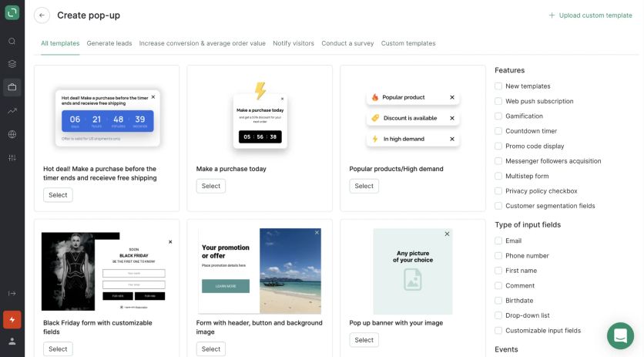The width and height of the screenshot is (644, 357).
Task: Close the Popular product notification preview
Action: [451, 97]
